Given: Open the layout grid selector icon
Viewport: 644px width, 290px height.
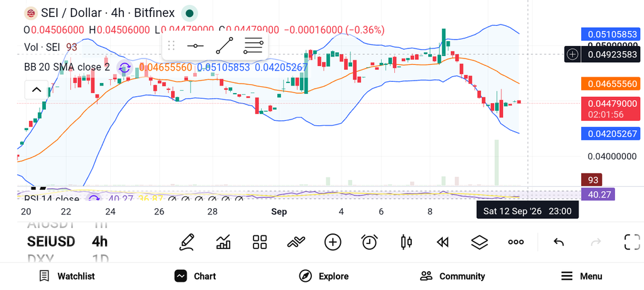Looking at the screenshot, I should point(260,242).
